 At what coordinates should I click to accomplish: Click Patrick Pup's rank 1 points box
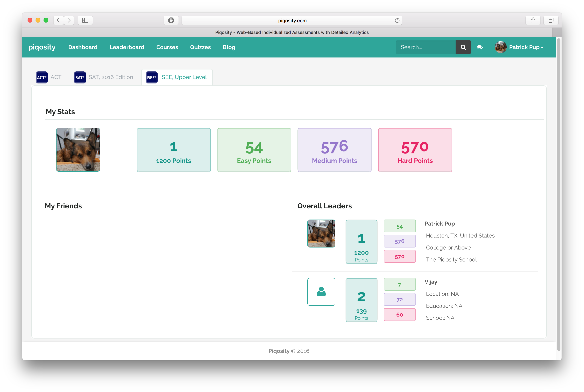click(x=361, y=242)
